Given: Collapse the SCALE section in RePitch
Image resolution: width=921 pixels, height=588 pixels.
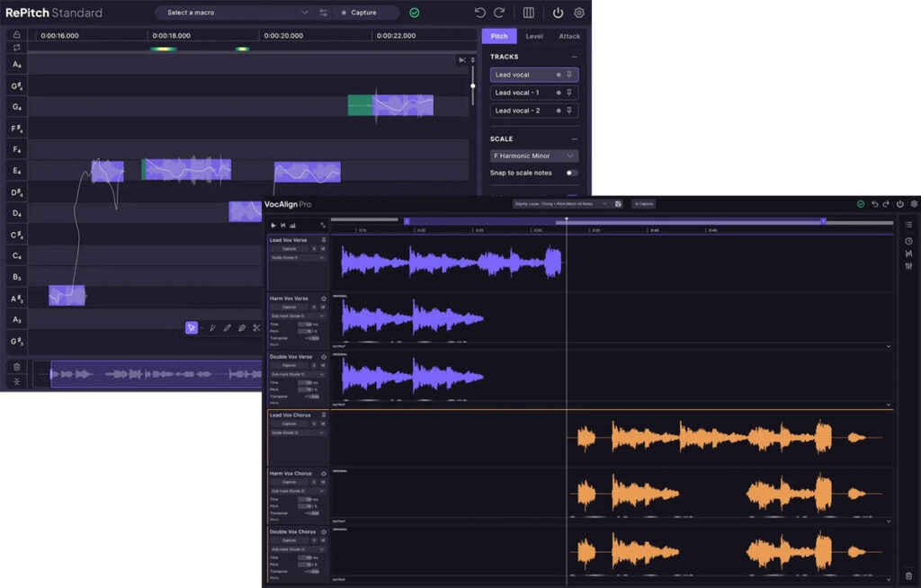Looking at the screenshot, I should pos(574,139).
